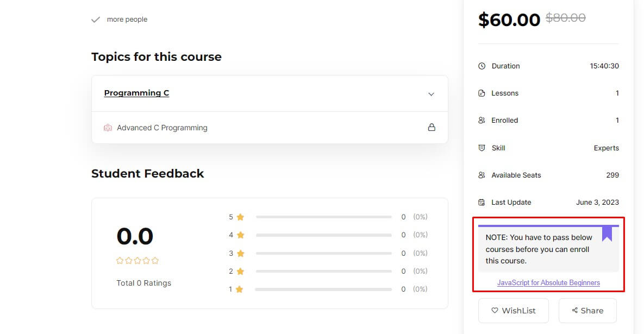
Task: Open the Programming C topic link
Action: click(x=136, y=93)
